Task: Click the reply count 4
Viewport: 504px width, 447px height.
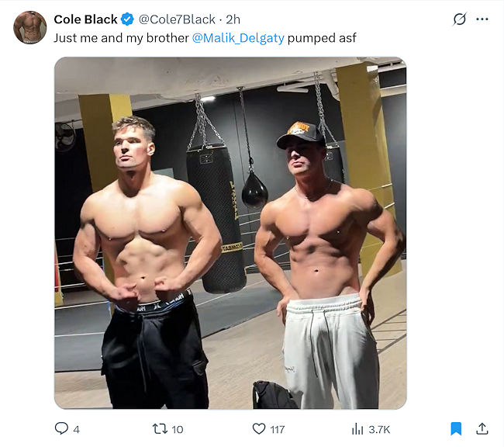Action: (76, 429)
